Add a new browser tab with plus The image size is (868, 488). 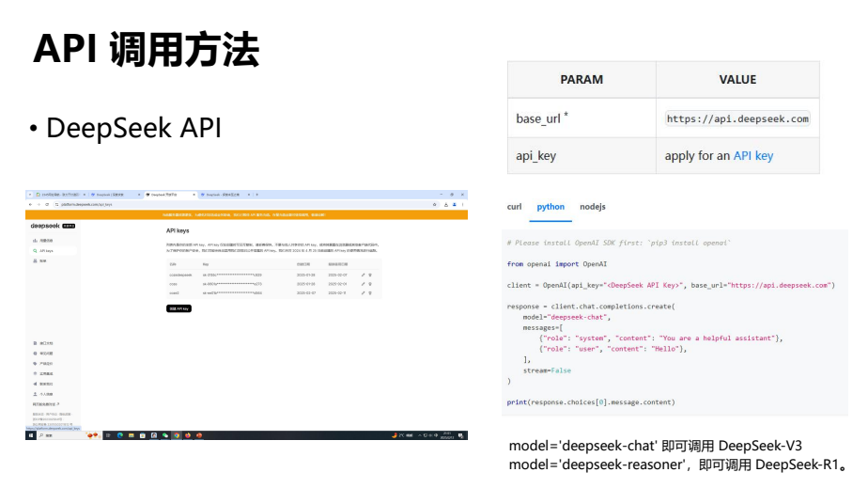257,195
